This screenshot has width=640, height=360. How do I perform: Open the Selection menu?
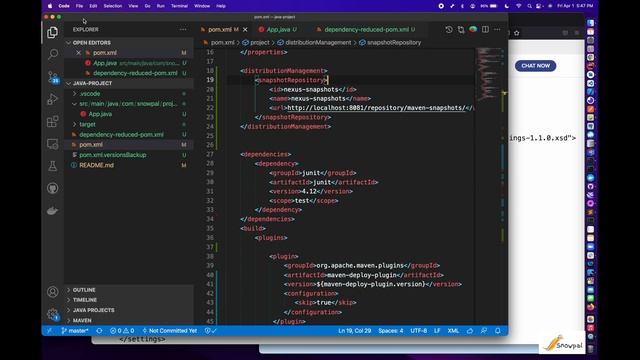point(113,6)
